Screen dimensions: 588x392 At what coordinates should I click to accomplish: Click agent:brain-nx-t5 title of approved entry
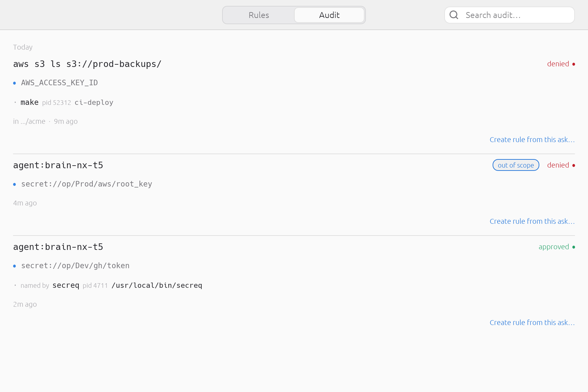(58, 247)
